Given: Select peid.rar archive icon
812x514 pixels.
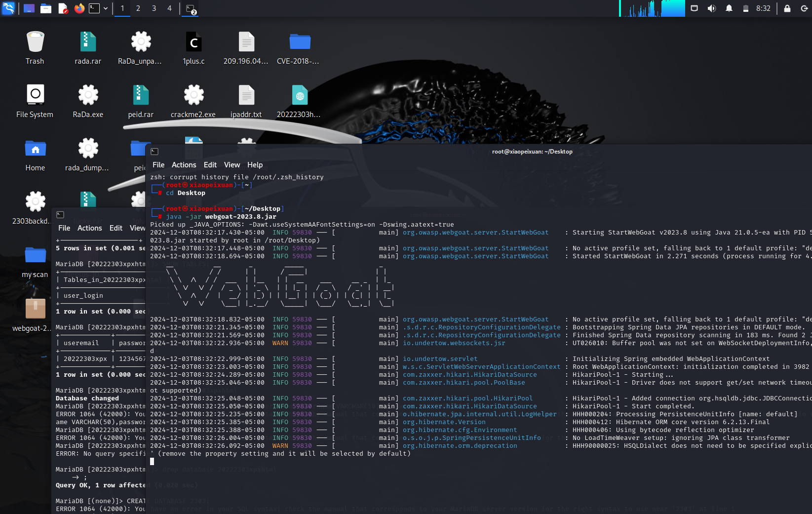Looking at the screenshot, I should tap(141, 101).
